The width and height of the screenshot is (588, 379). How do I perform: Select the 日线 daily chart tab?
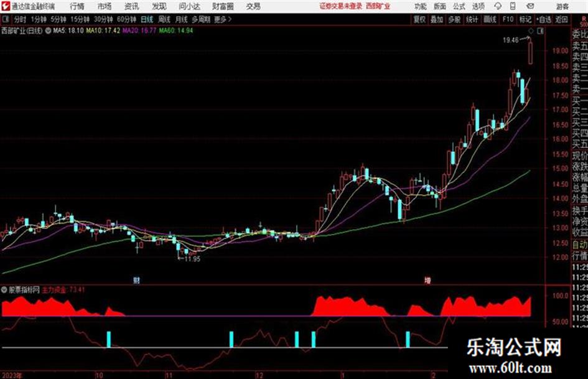tap(147, 19)
